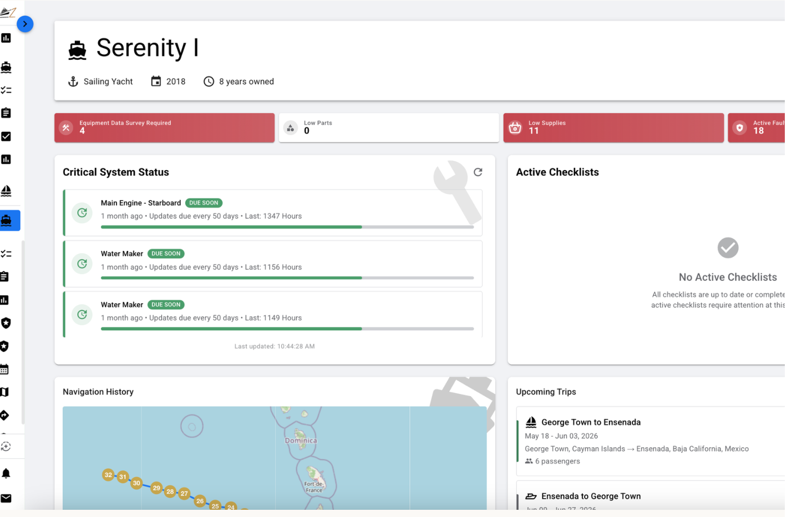
Task: Click sailboat icon on George Town to Ensenada trip
Action: click(531, 422)
